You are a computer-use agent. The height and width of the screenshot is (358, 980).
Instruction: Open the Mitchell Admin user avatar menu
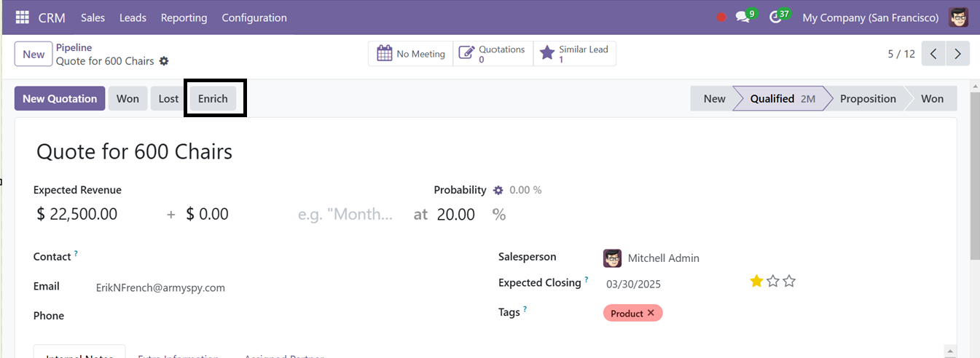click(x=959, y=17)
